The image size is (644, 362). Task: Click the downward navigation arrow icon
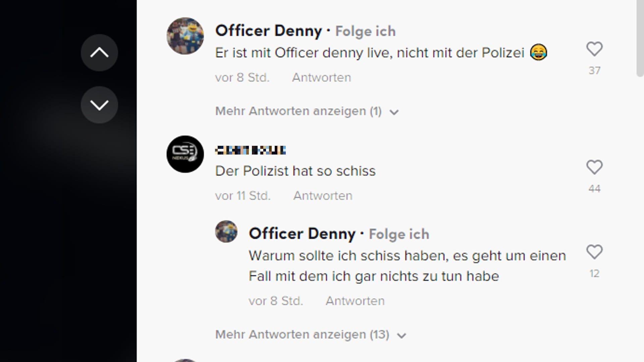point(99,105)
